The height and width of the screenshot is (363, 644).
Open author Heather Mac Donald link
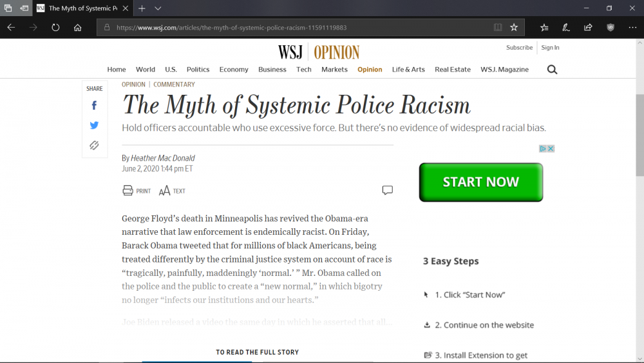[x=163, y=158]
